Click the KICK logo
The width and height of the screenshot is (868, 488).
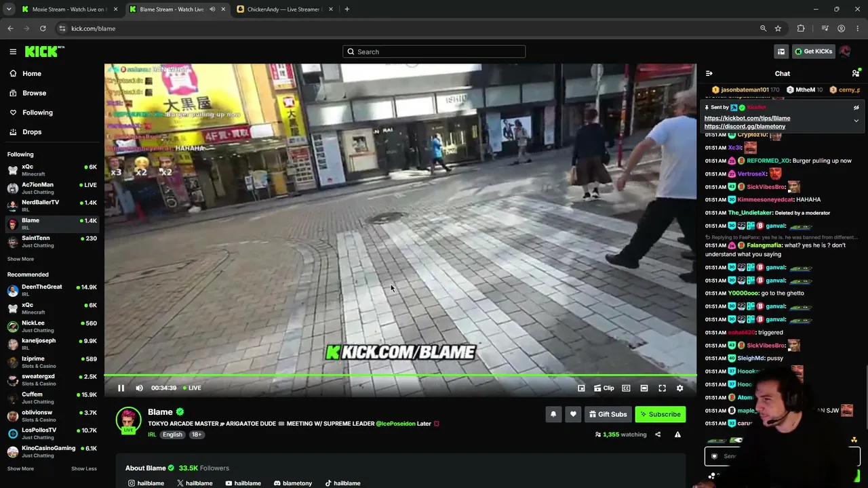click(45, 52)
